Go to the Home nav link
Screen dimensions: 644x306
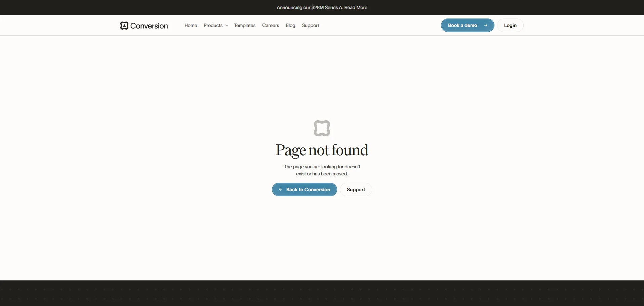[191, 25]
